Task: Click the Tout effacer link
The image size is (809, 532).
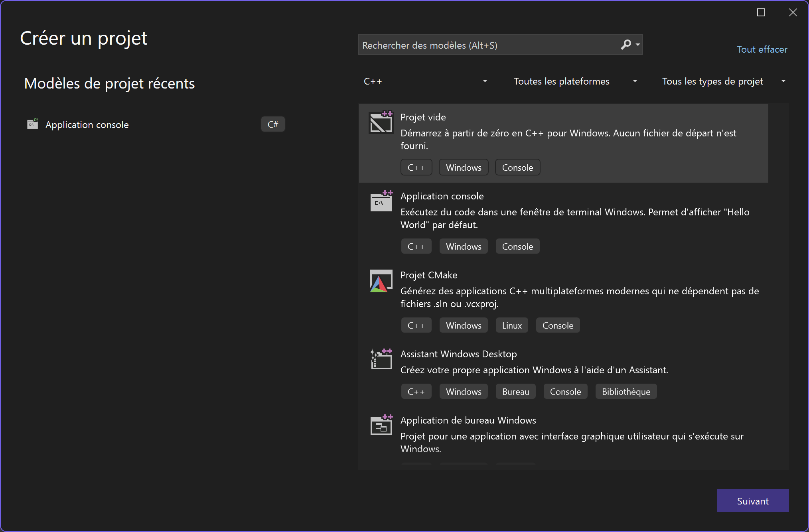Action: (762, 49)
